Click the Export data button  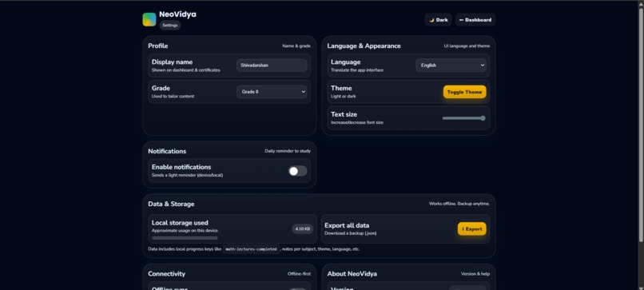[x=472, y=228]
